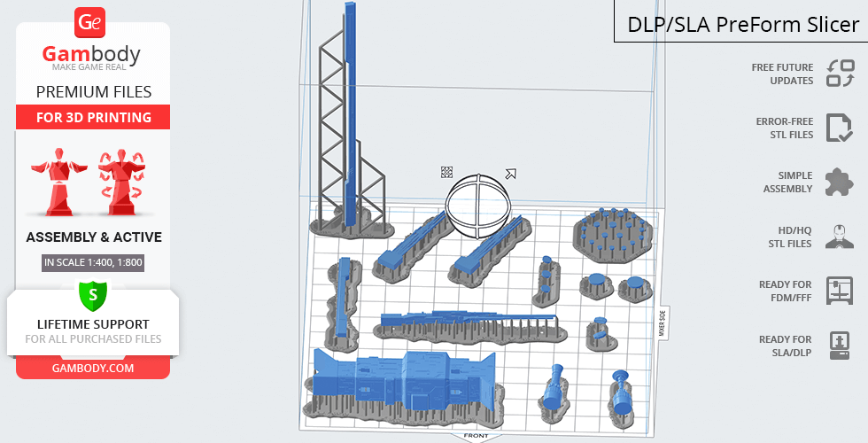Click the checkered grid icon left of sphere
868x443 pixels.
coord(447,172)
